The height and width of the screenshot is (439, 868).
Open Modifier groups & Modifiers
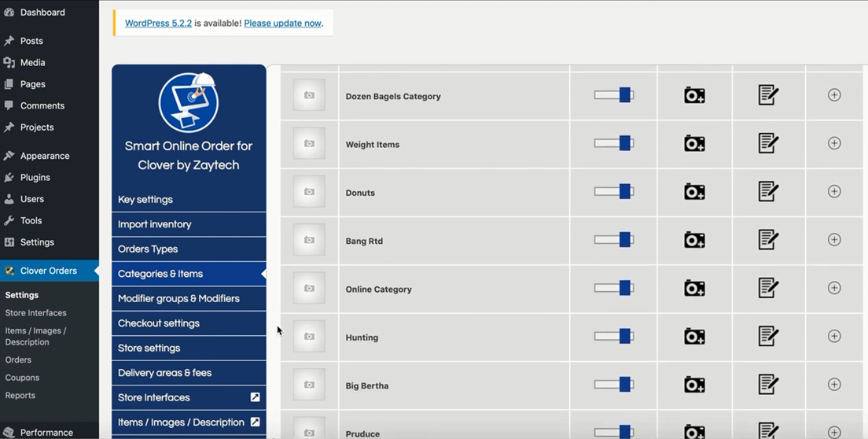click(189, 298)
